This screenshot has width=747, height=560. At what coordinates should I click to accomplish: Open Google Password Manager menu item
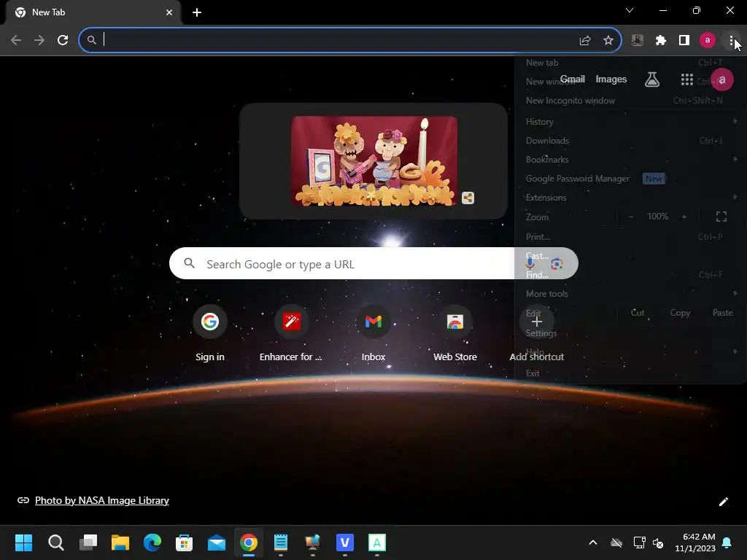click(630, 179)
